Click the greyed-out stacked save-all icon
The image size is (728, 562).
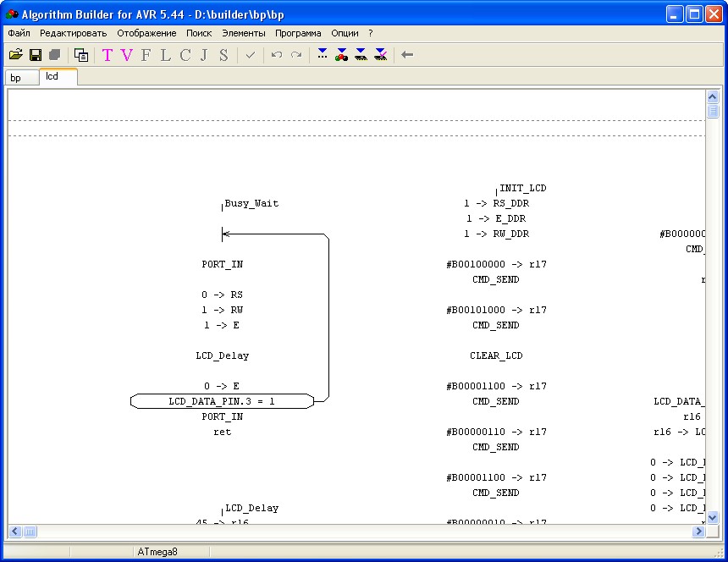click(x=55, y=55)
